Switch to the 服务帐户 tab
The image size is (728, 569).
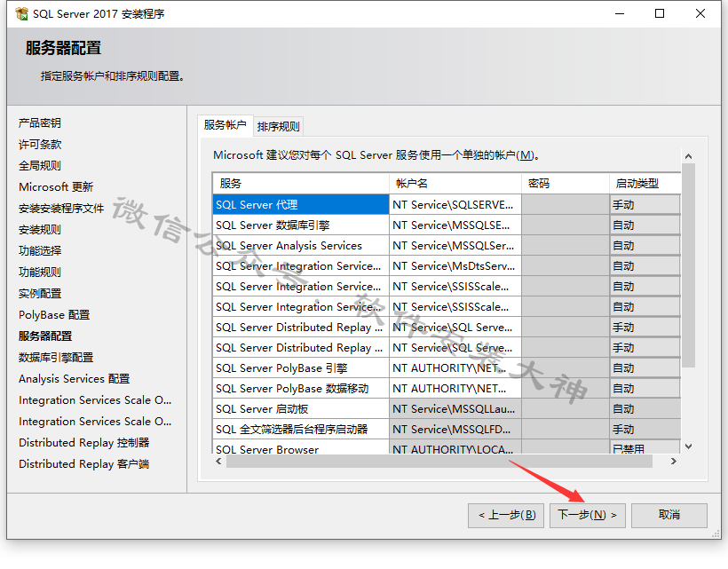(226, 125)
